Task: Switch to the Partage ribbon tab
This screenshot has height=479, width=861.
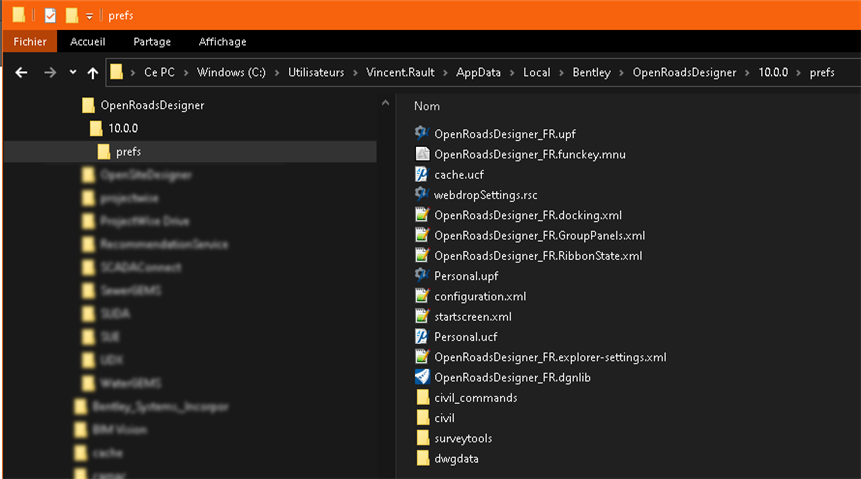Action: [x=152, y=42]
